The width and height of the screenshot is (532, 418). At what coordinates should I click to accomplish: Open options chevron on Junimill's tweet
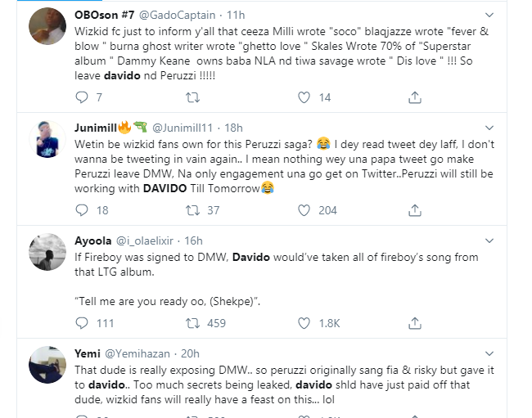coord(489,128)
